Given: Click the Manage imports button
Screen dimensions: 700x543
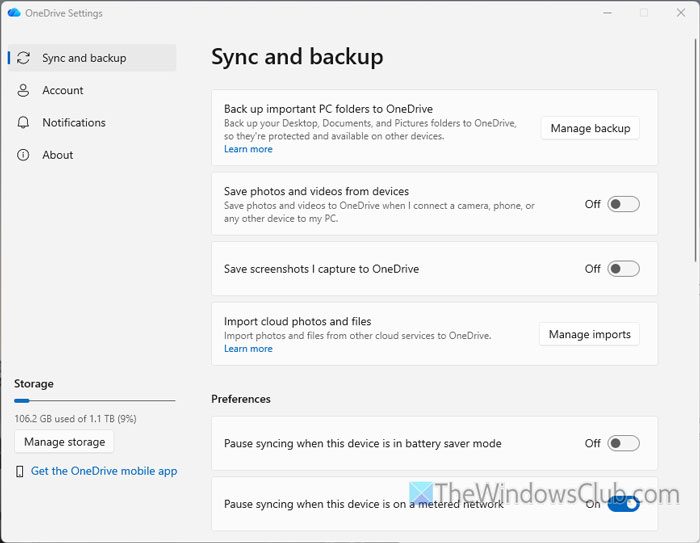Looking at the screenshot, I should (589, 334).
